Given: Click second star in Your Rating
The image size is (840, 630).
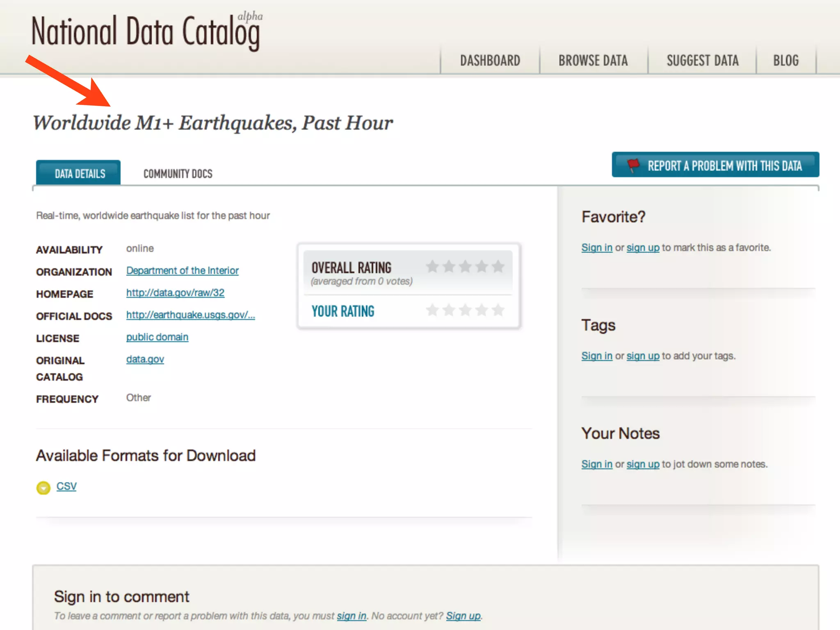Looking at the screenshot, I should pos(449,310).
